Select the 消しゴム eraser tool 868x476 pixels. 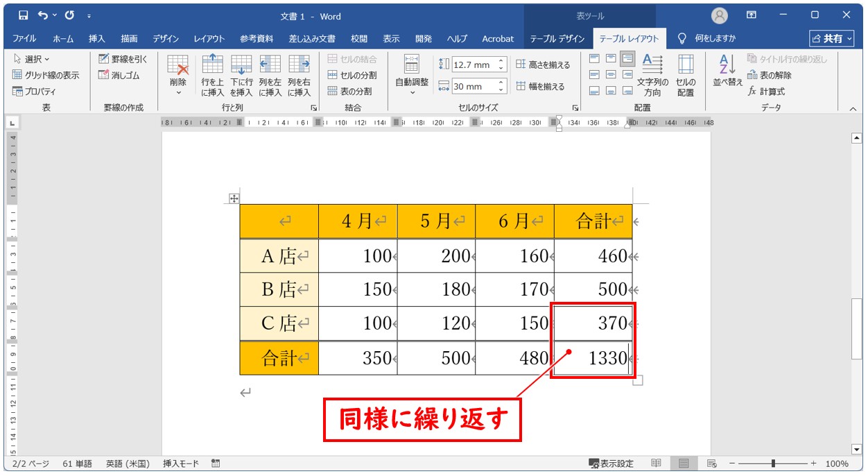tap(103, 75)
